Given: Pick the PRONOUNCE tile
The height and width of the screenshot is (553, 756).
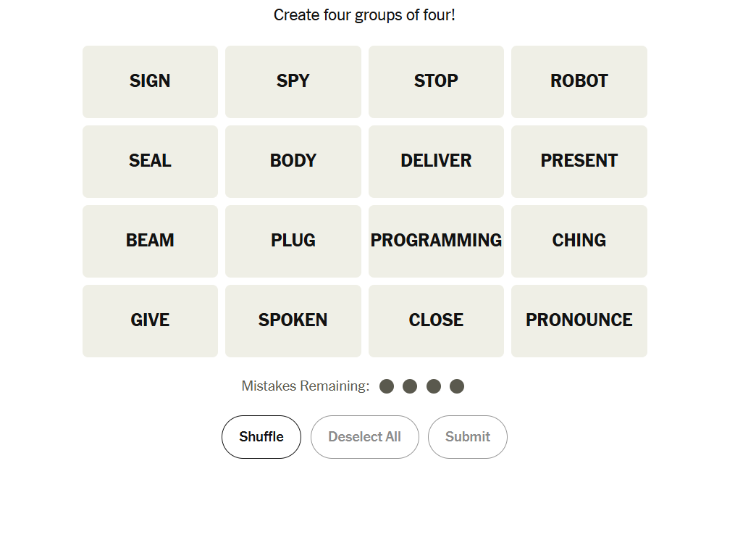Looking at the screenshot, I should [x=579, y=320].
